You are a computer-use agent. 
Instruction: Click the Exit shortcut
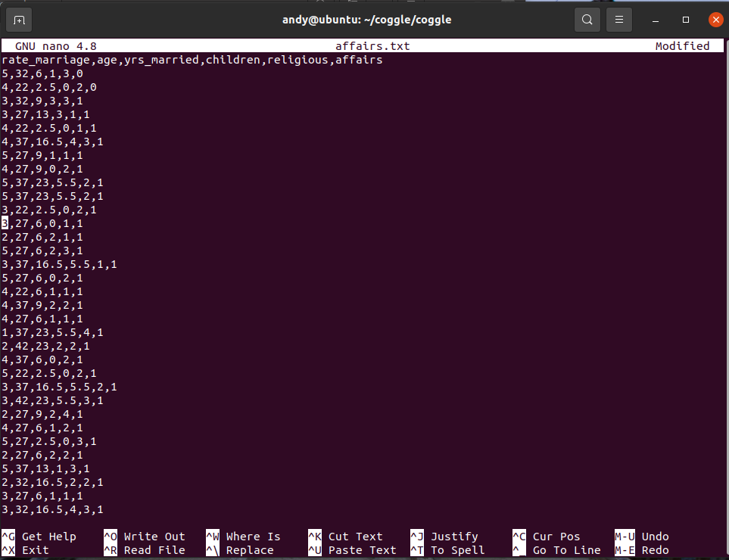pos(26,550)
